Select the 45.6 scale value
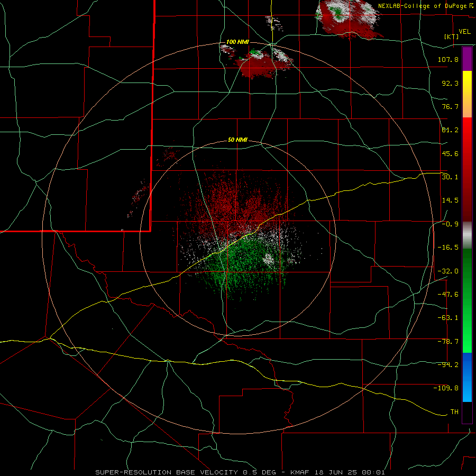The width and height of the screenshot is (476, 476). pyautogui.click(x=450, y=153)
